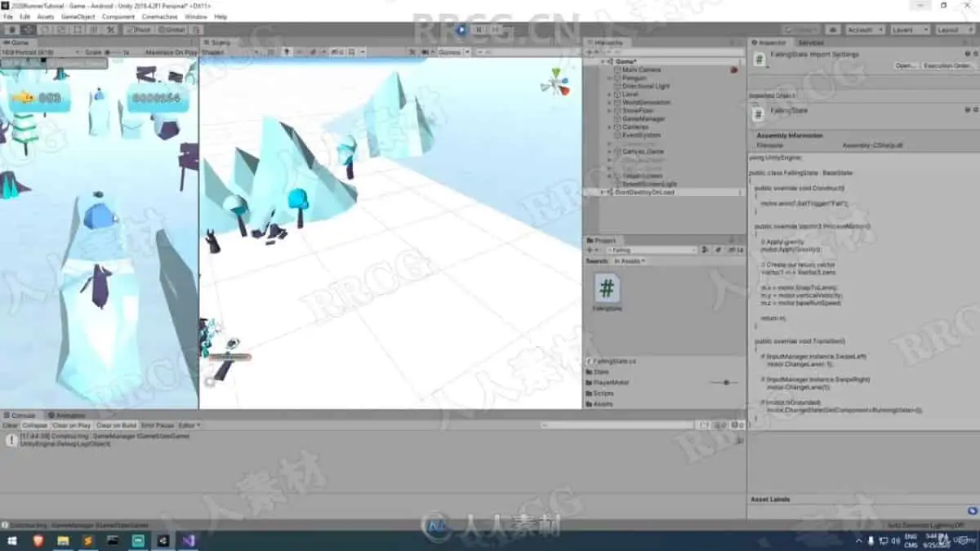Toggle Global handle rotation button
The image size is (980, 551).
tap(171, 29)
